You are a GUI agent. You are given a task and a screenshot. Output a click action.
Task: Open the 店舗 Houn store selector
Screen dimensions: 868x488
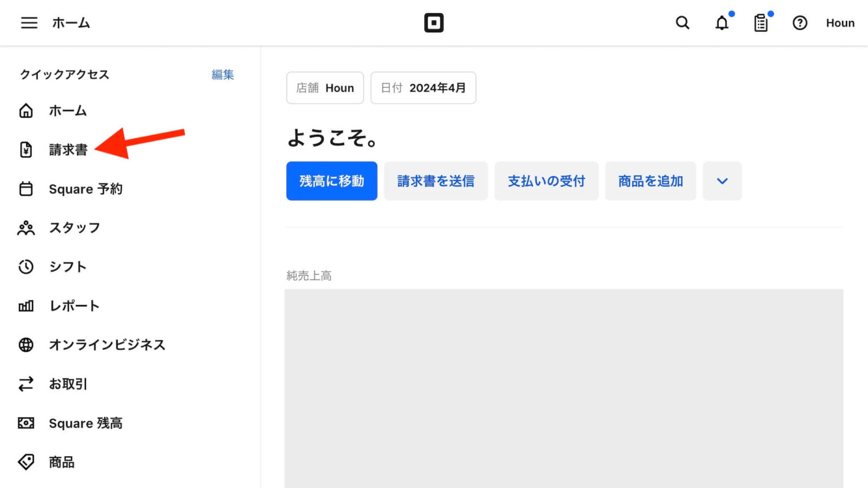(325, 88)
